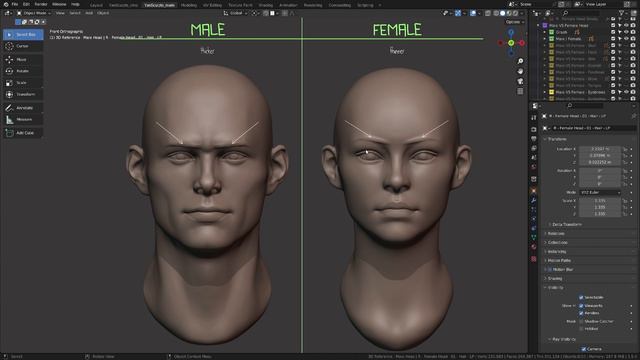This screenshot has width=640, height=360.
Task: Open the World properties tab icon
Action: 534,167
